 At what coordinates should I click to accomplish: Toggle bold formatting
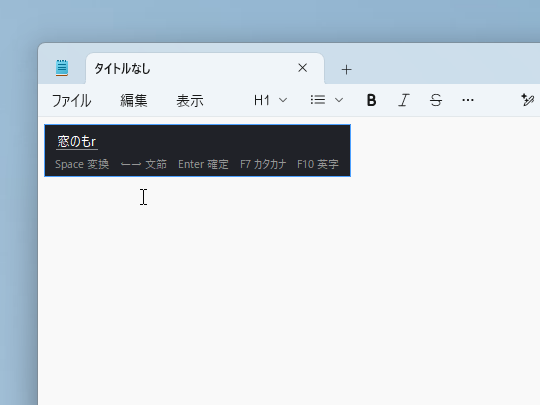point(371,100)
